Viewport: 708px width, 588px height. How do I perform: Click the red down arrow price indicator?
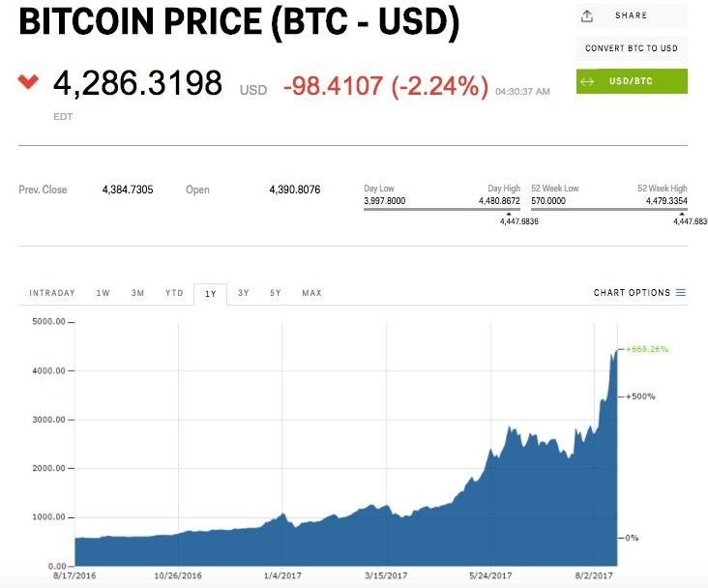point(29,81)
